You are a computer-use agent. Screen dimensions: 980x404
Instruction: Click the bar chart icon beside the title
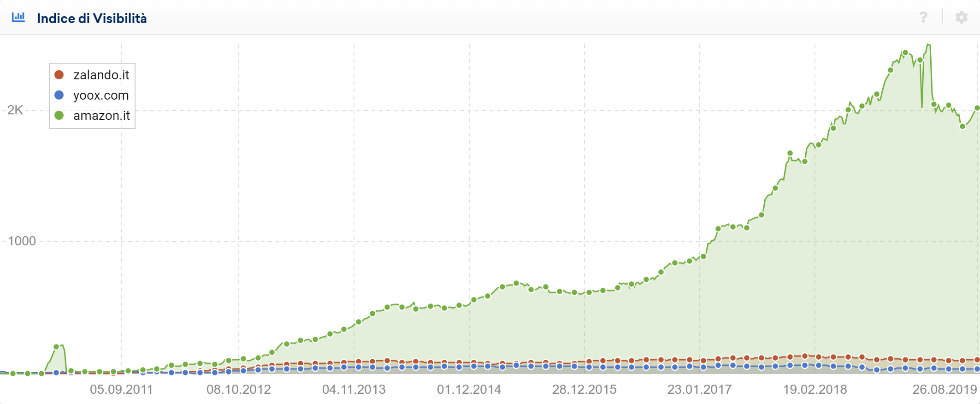(18, 18)
